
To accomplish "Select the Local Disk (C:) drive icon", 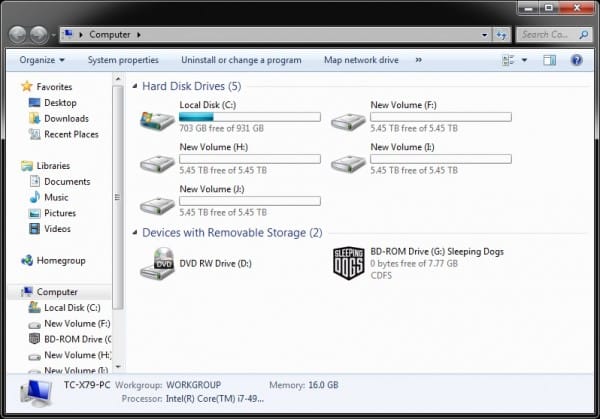I will tap(157, 120).
